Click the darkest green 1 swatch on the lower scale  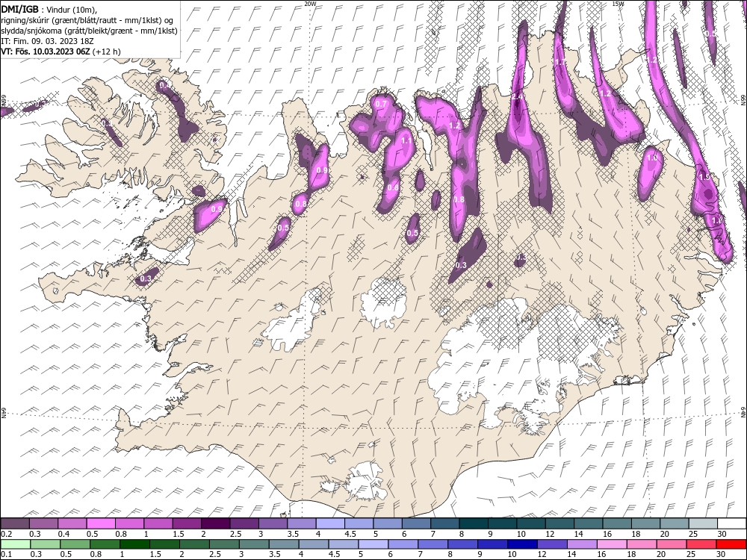click(x=134, y=544)
